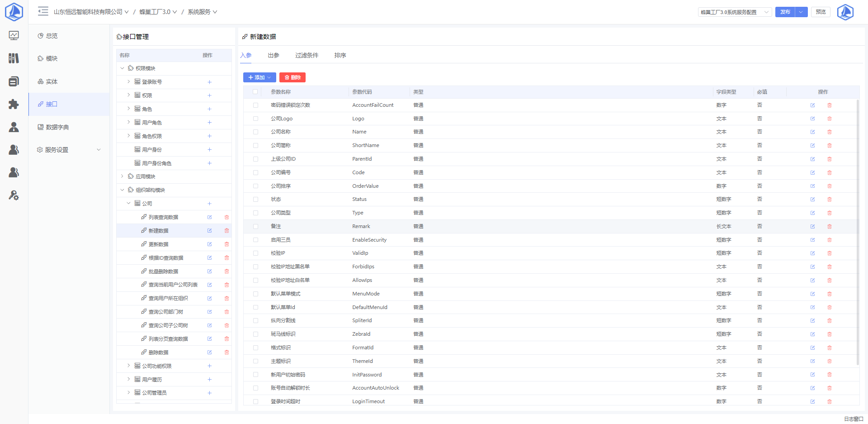This screenshot has height=424, width=868.
Task: Tick checkbox for 密码错误锁定次数 row
Action: [x=255, y=105]
